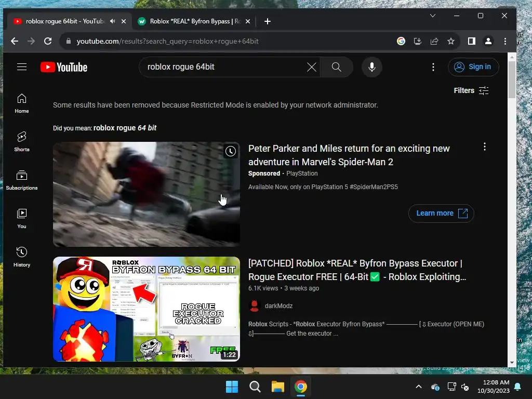532x399 pixels.
Task: Click Sign in button
Action: (x=473, y=67)
